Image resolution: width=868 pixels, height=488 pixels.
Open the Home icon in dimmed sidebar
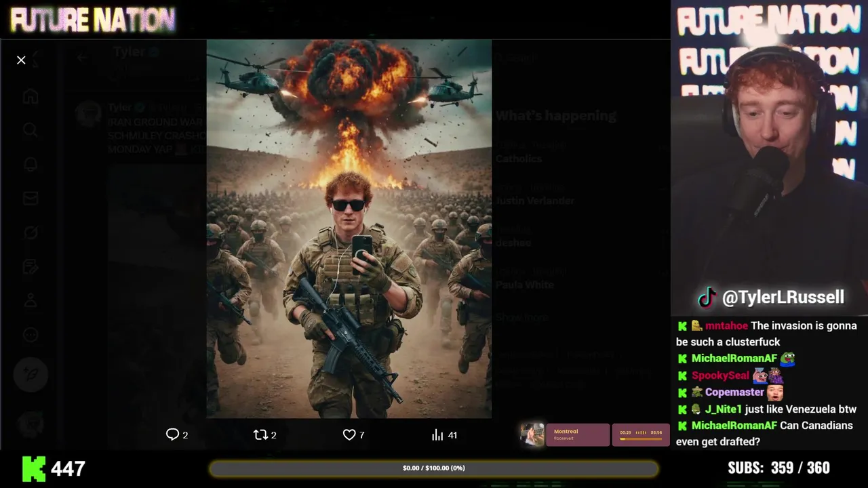pyautogui.click(x=31, y=97)
